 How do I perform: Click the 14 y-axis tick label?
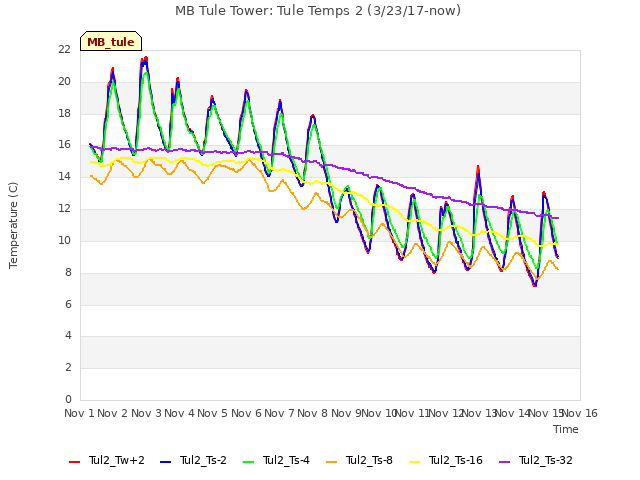coord(64,177)
